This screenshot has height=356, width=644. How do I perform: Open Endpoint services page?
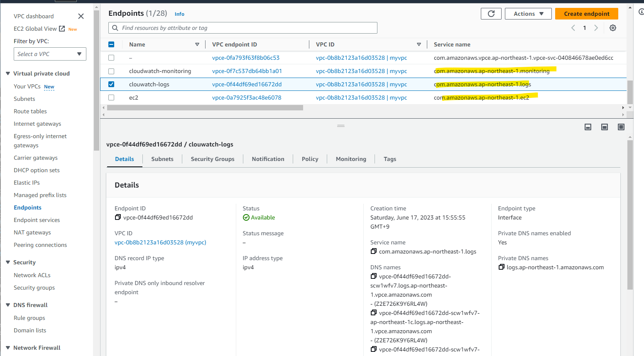[x=37, y=220]
